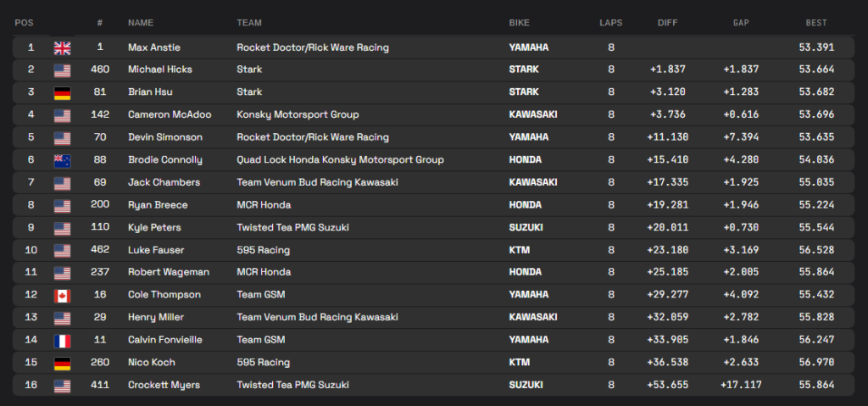
Task: Click SUZUKI bike in Kyle Peters' row
Action: (526, 228)
